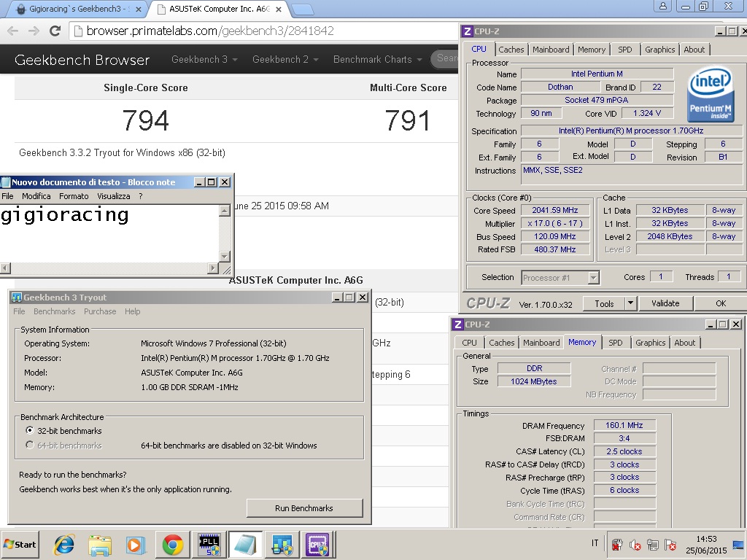
Task: Expand the Benchmark Charts dropdown
Action: coord(377,60)
